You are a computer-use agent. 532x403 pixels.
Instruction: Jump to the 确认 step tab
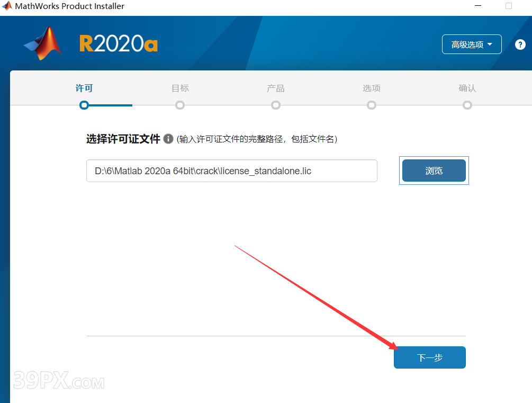(467, 88)
